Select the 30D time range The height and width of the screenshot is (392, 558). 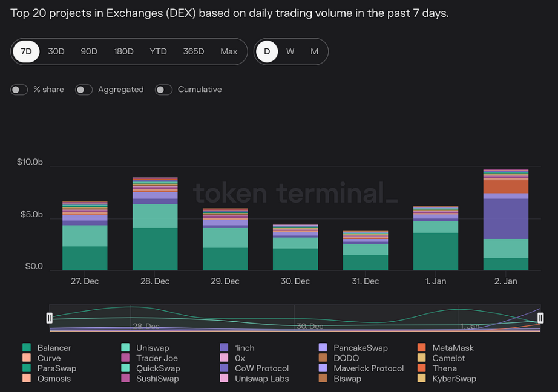pyautogui.click(x=56, y=51)
